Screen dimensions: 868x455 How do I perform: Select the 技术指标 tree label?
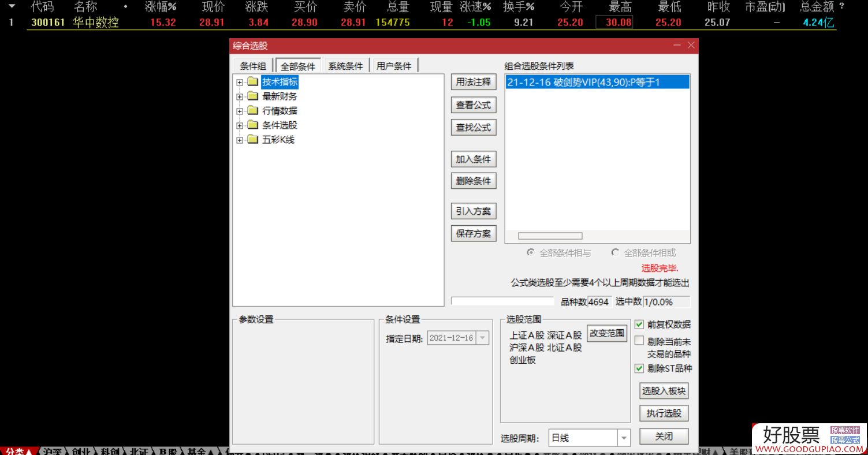pos(280,82)
